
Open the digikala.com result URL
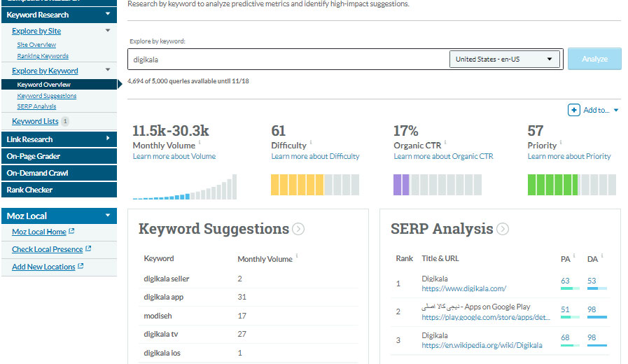[463, 288]
